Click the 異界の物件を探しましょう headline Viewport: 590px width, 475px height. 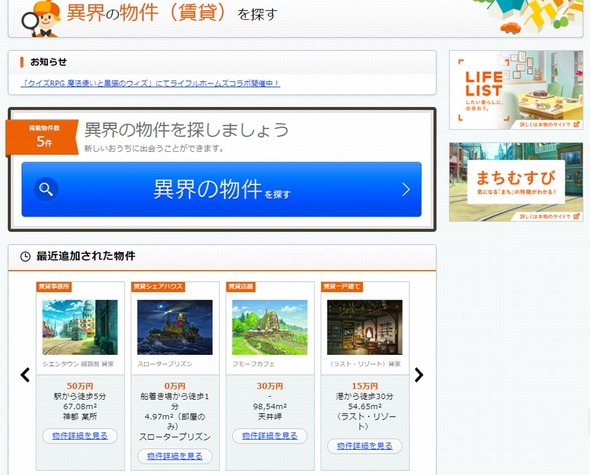[187, 130]
